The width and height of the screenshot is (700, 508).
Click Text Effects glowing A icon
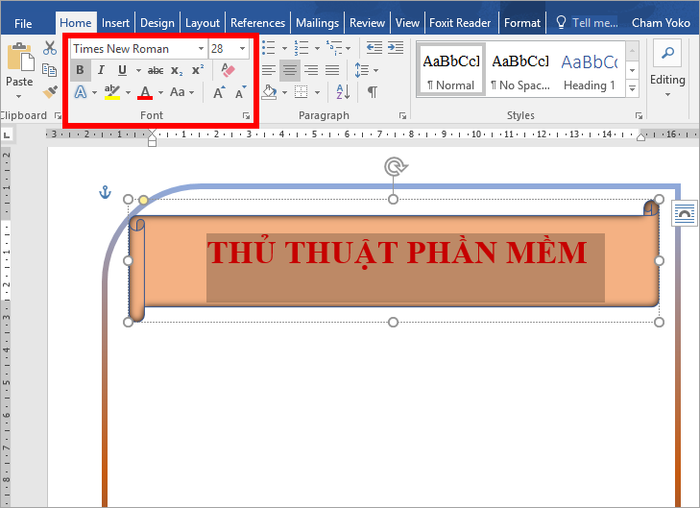pos(80,92)
